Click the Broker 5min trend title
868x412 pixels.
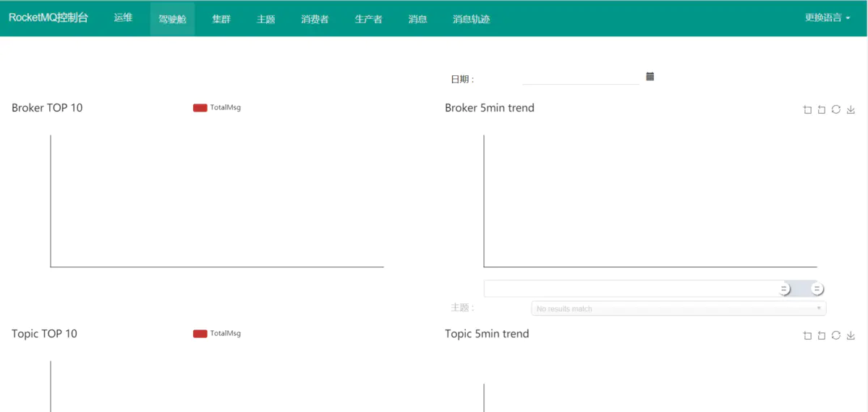[490, 108]
